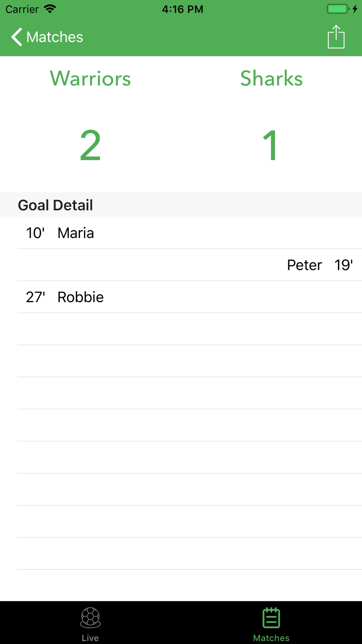Viewport: 362px width, 644px height.
Task: Tap the Sharks score of 1
Action: click(x=271, y=146)
